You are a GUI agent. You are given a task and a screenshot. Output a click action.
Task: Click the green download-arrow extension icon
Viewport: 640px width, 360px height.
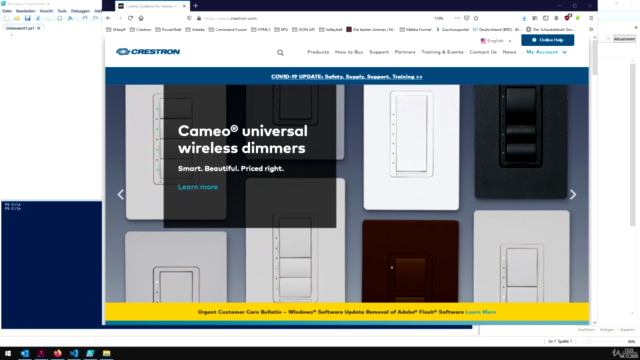[578, 18]
